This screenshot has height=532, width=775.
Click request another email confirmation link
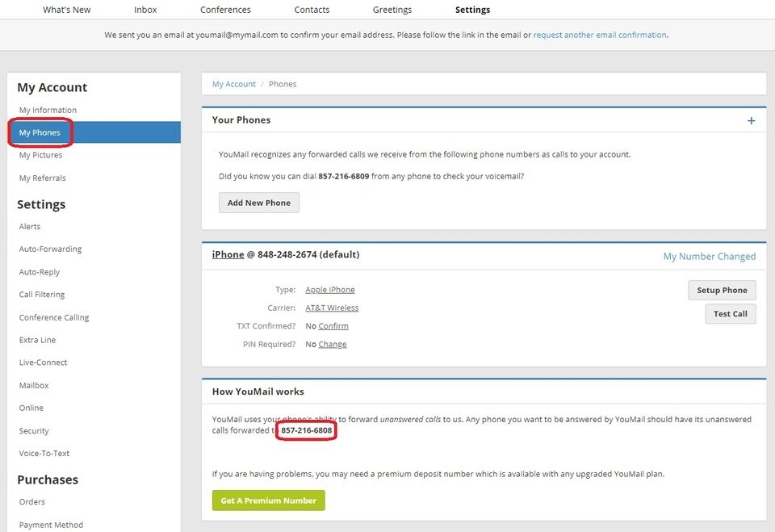(600, 35)
